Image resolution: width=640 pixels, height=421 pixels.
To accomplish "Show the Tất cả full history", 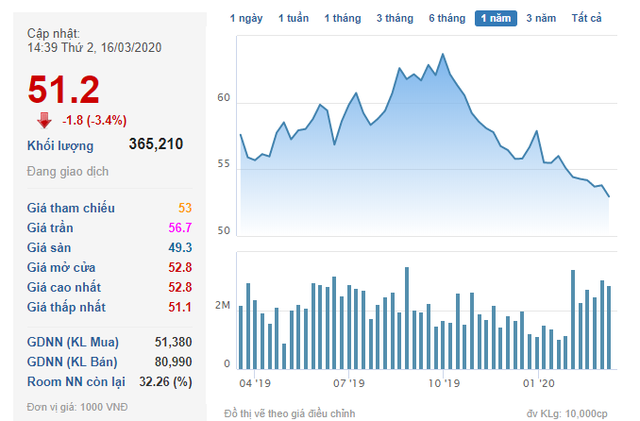I will click(586, 19).
